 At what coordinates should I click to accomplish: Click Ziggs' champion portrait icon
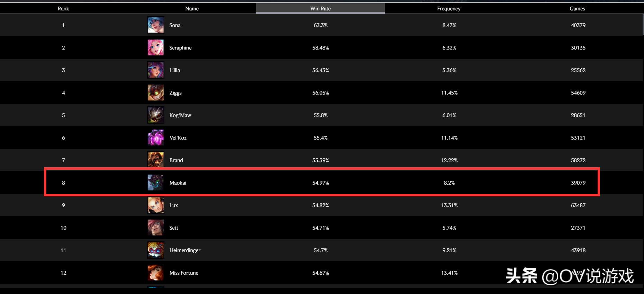(x=156, y=93)
